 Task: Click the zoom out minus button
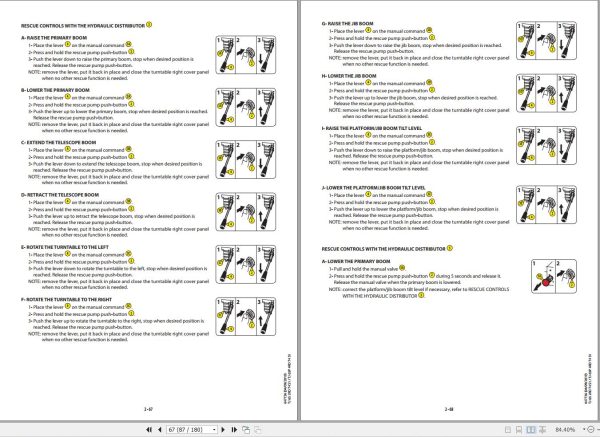(591, 430)
